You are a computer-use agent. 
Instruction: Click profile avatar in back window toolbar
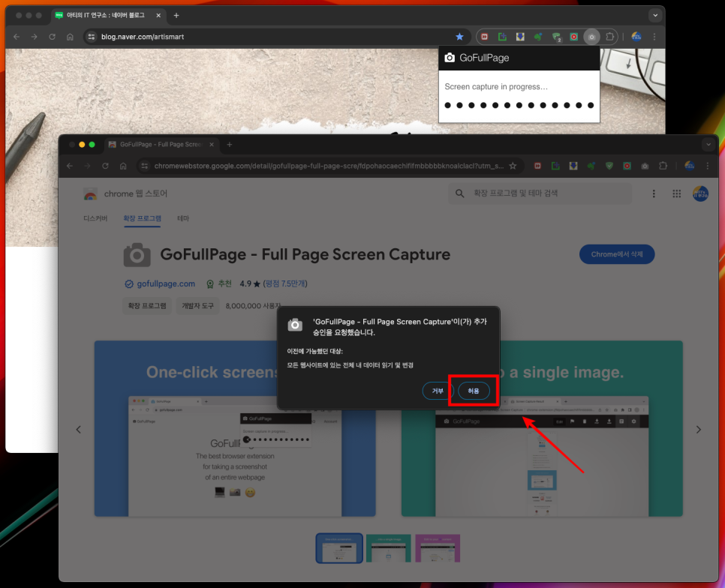pos(636,37)
